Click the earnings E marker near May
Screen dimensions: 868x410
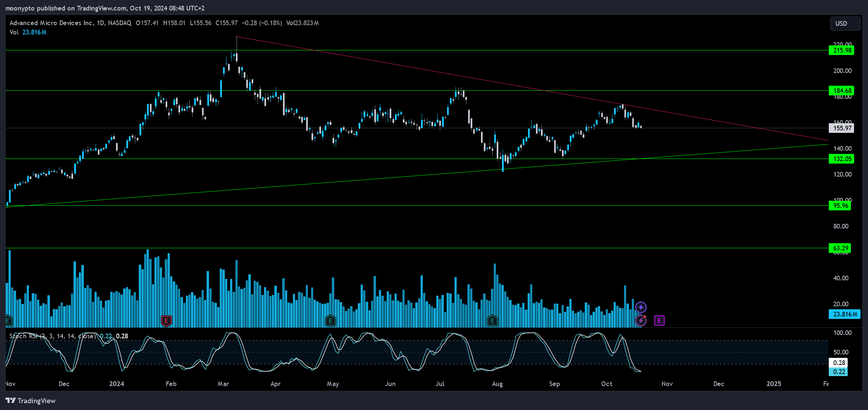[330, 321]
